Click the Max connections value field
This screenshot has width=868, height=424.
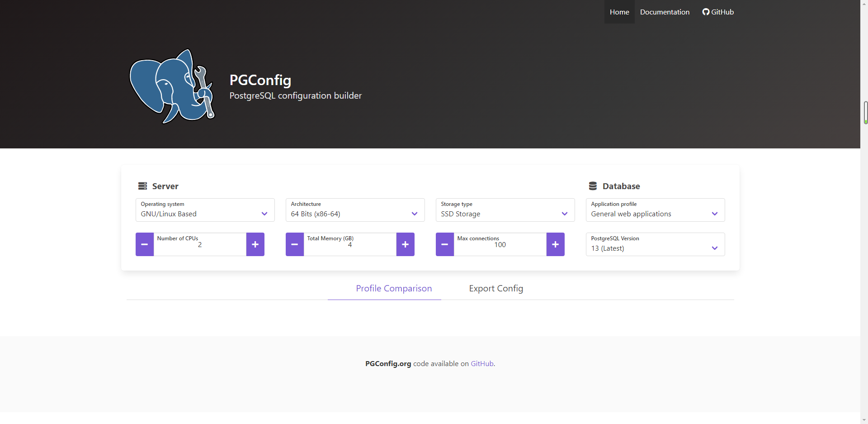(x=500, y=244)
